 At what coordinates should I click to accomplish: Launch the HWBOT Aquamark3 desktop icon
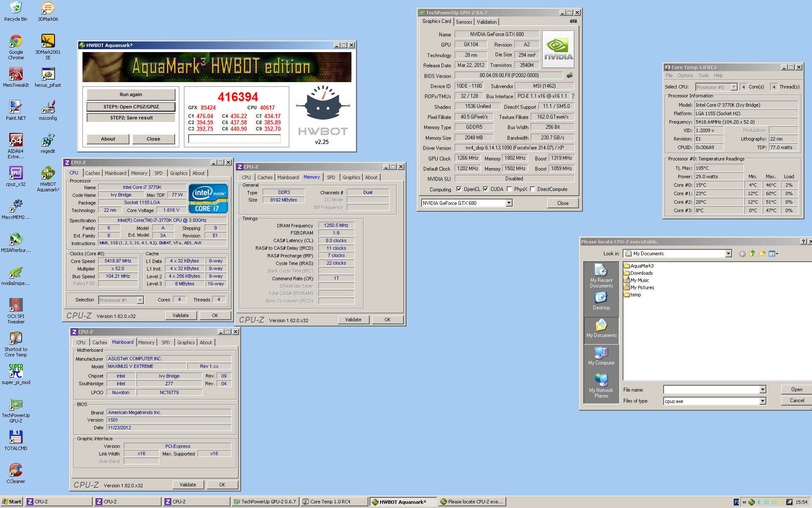coord(48,179)
